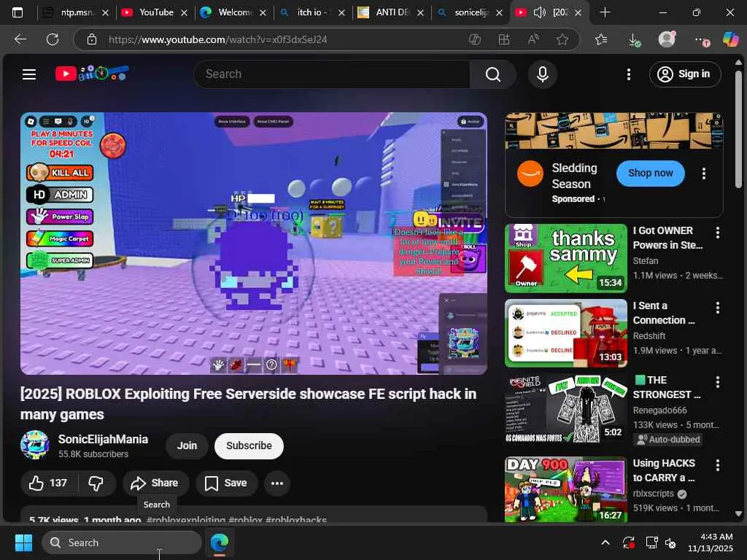Click the Windows taskbar Search box
This screenshot has width=747, height=560.
(x=122, y=542)
